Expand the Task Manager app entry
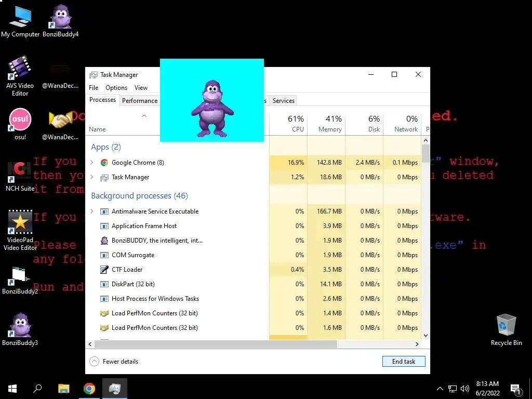The height and width of the screenshot is (399, 532). coord(91,177)
